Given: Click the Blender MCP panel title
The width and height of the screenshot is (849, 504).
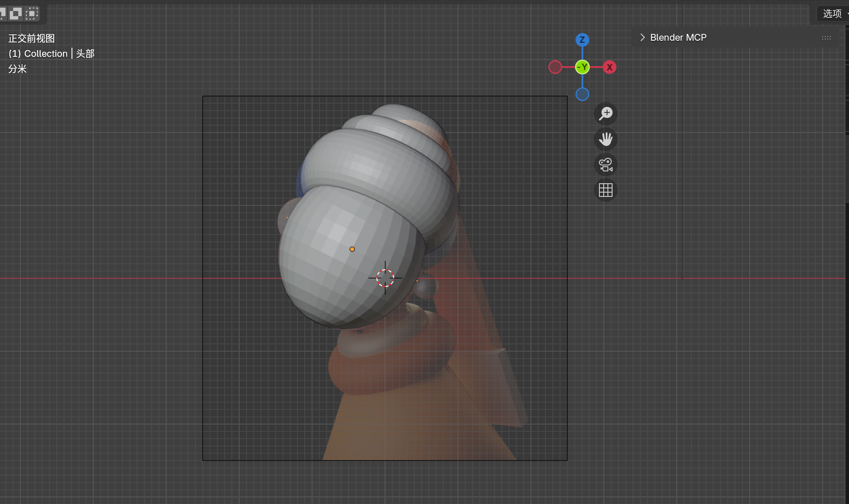Looking at the screenshot, I should [x=678, y=37].
